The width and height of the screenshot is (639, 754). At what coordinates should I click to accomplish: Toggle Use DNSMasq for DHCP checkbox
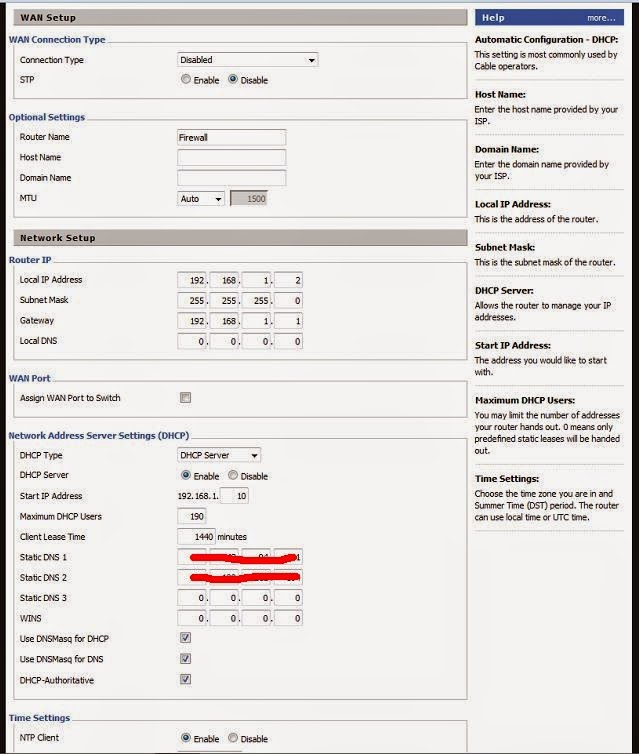185,638
